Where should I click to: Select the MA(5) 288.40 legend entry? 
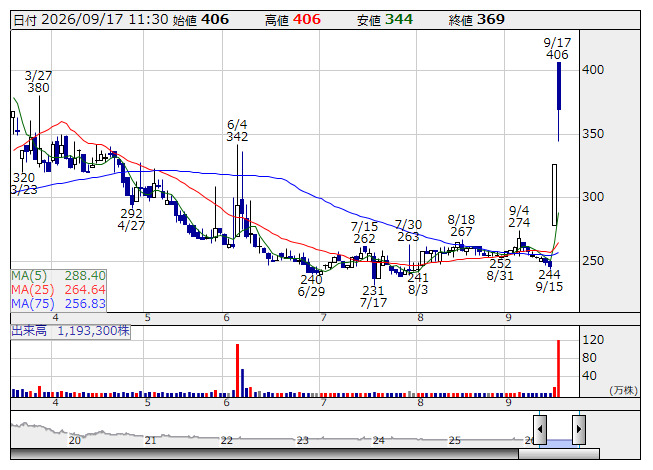tap(58, 276)
